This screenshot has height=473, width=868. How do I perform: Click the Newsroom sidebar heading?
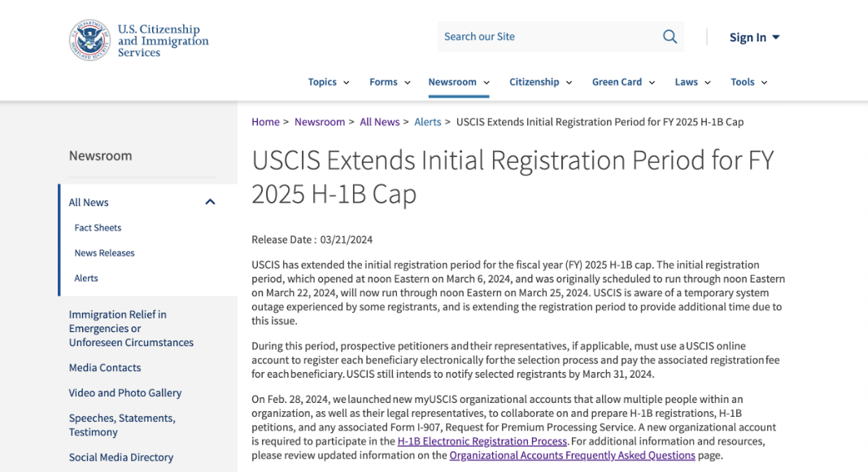pos(100,155)
